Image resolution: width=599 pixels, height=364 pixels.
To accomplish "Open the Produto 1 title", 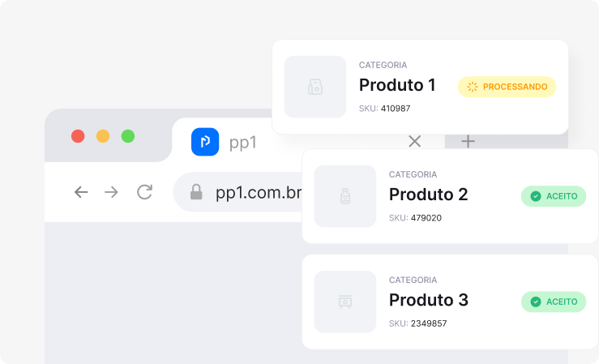I will click(x=397, y=85).
